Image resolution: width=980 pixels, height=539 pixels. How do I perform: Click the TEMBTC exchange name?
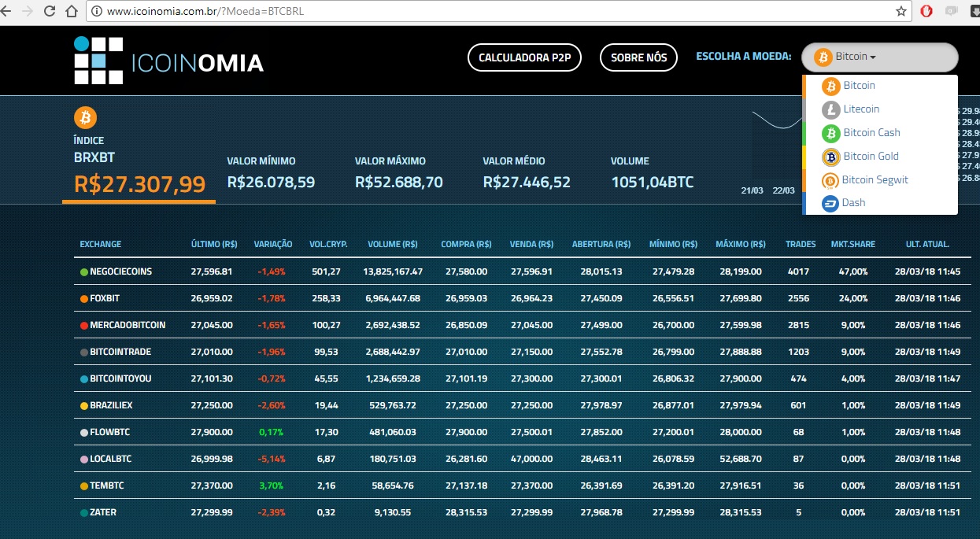click(x=106, y=486)
